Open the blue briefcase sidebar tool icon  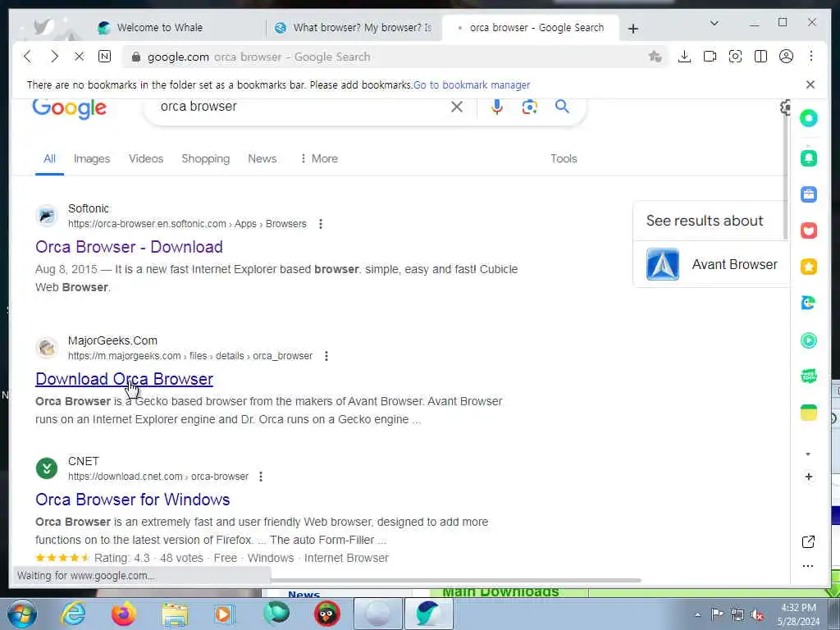809,194
